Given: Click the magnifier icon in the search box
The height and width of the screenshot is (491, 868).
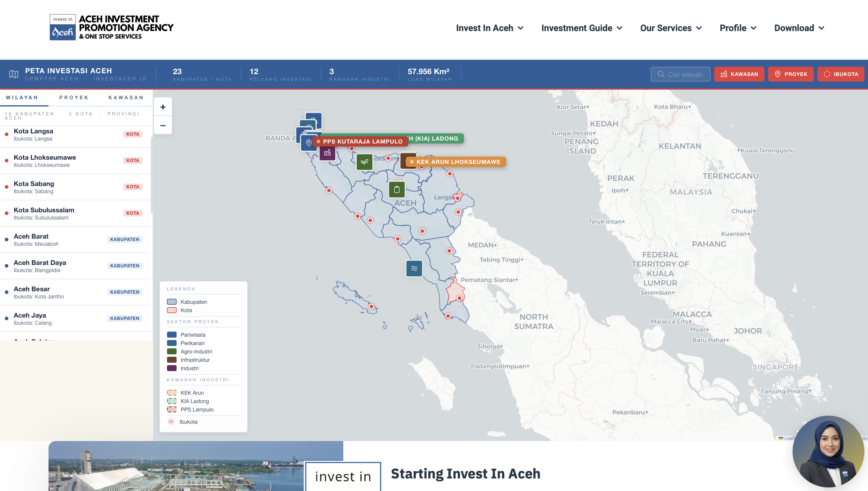Looking at the screenshot, I should point(661,74).
